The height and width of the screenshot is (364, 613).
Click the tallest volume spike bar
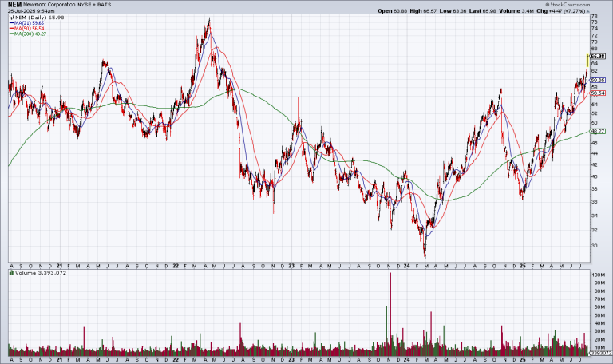coord(390,311)
